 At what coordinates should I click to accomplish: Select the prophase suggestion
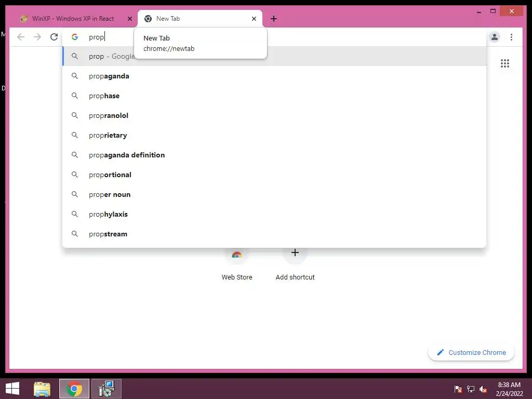pyautogui.click(x=274, y=96)
